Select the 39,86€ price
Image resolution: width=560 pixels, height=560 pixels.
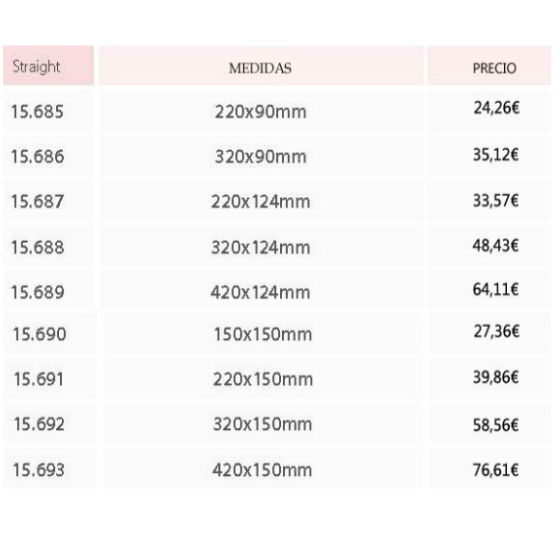(x=496, y=377)
